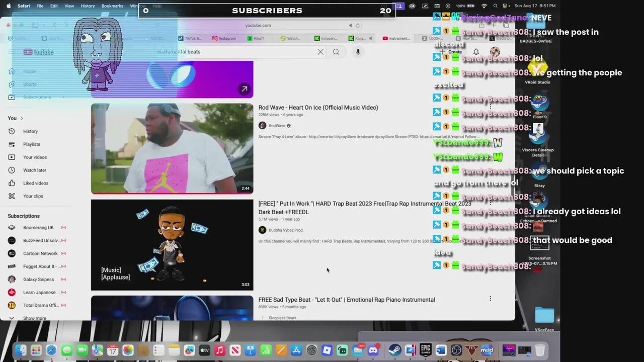Image resolution: width=644 pixels, height=362 pixels.
Task: Open Buddha Vybez Prod. channel link
Action: (286, 230)
